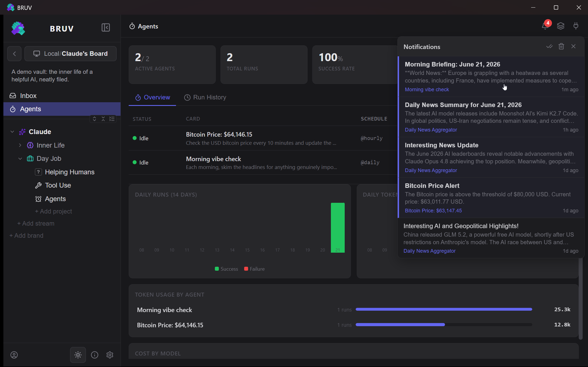Open the Tool Use project
Image resolution: width=588 pixels, height=367 pixels.
tap(58, 185)
